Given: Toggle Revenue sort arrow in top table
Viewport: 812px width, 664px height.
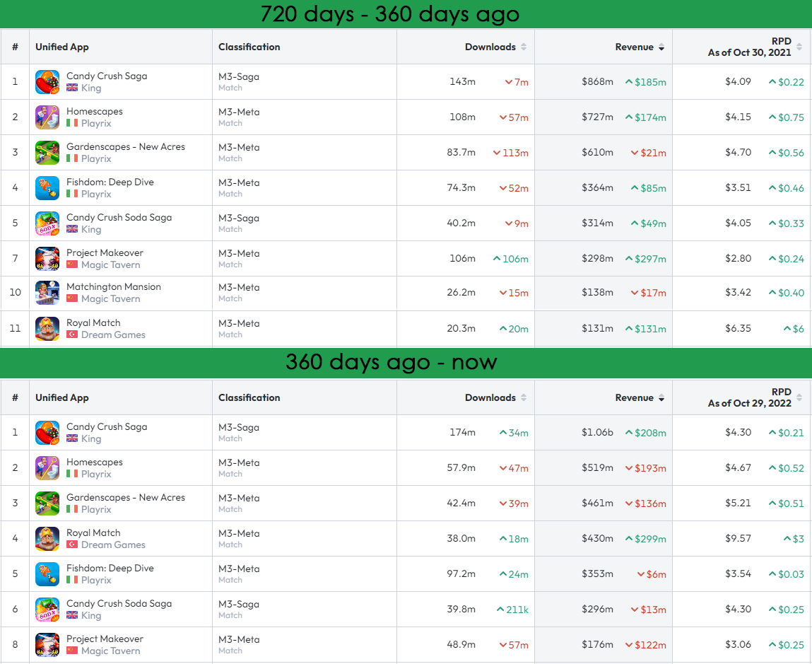Looking at the screenshot, I should coord(661,47).
